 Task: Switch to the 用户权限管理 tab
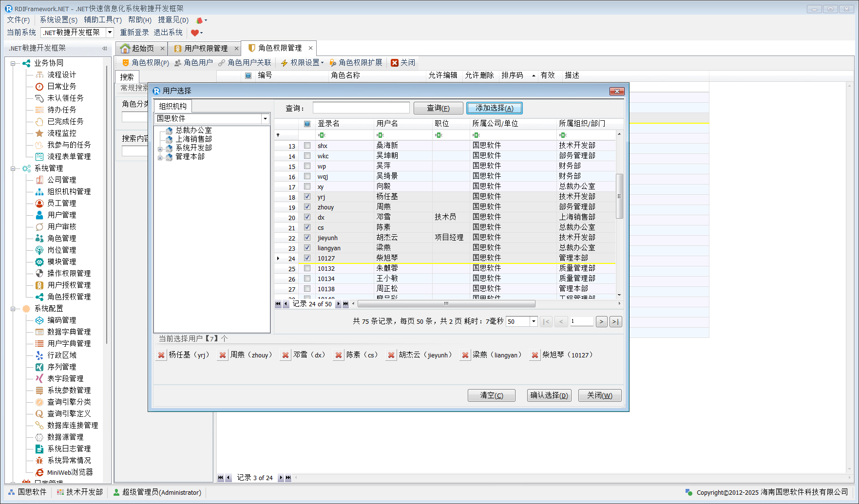[206, 48]
